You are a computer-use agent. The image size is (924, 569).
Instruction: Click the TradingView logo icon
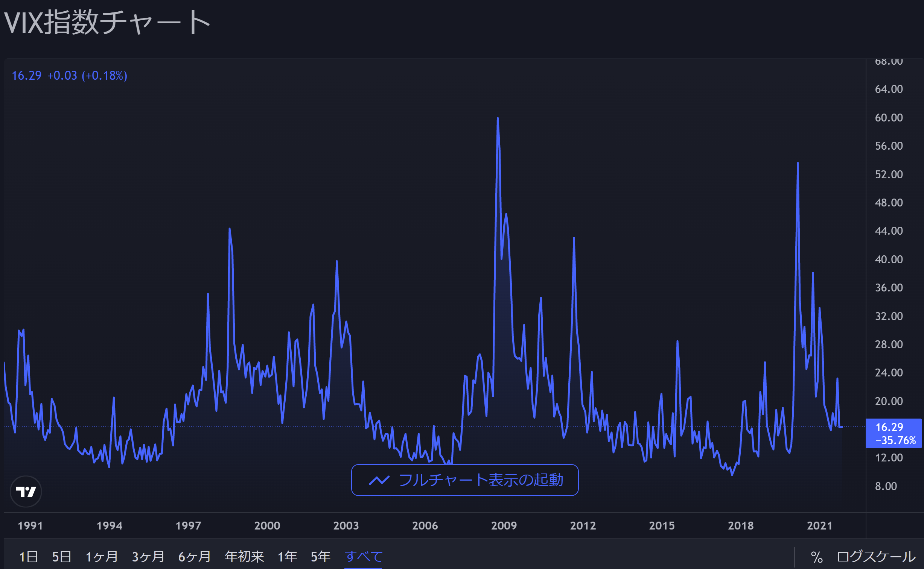26,492
